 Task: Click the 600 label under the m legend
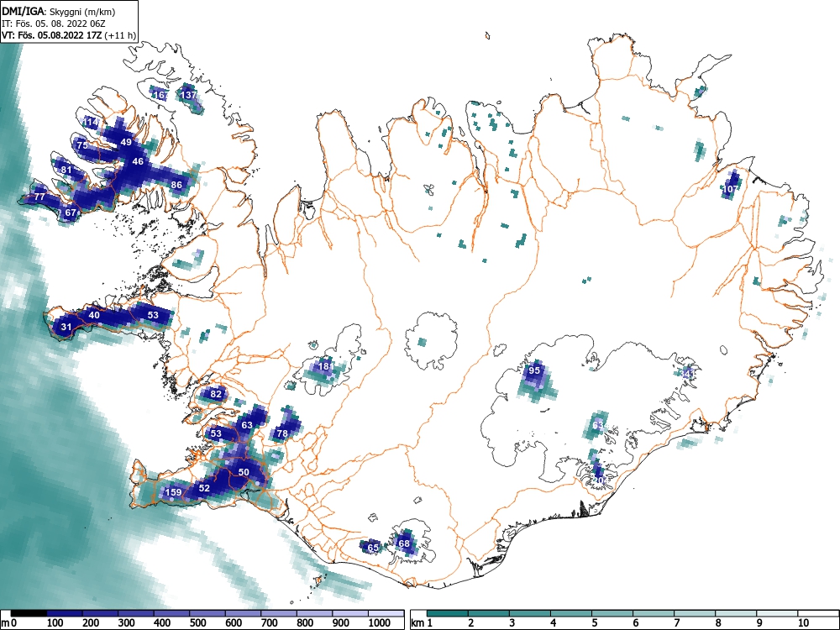[x=234, y=622]
